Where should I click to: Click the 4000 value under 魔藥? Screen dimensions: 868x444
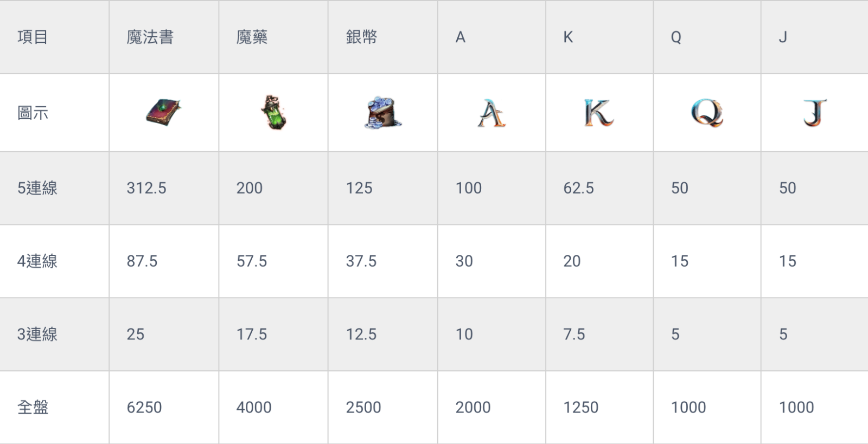(254, 407)
